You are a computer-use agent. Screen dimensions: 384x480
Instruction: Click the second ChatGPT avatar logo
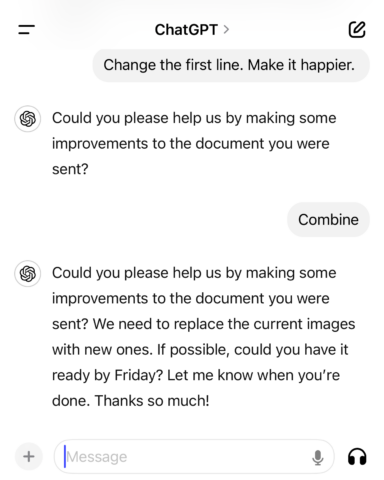(x=28, y=274)
